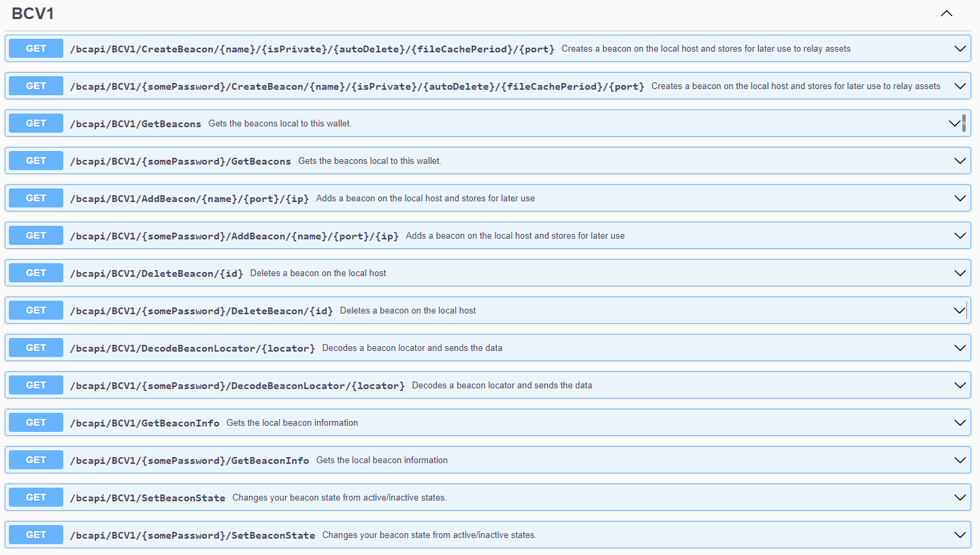Expand chevron for {somePassword}/AddBeacon row
The width and height of the screenshot is (980, 555).
click(x=960, y=236)
